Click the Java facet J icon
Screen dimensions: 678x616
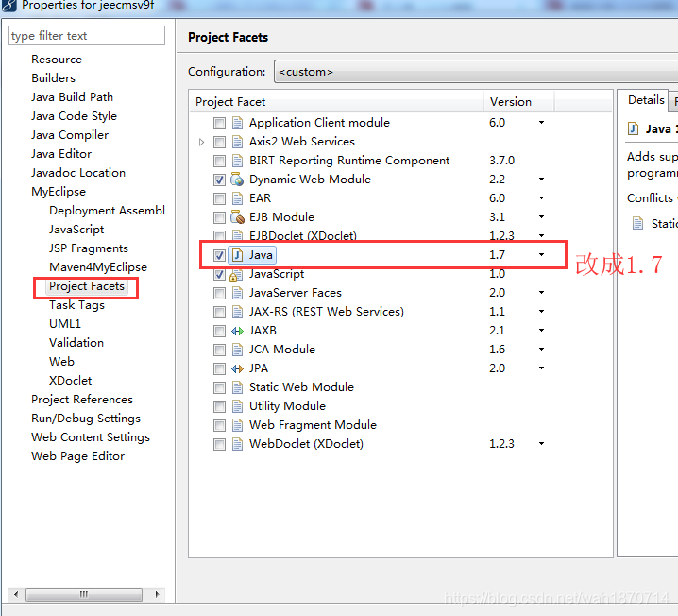pos(237,255)
